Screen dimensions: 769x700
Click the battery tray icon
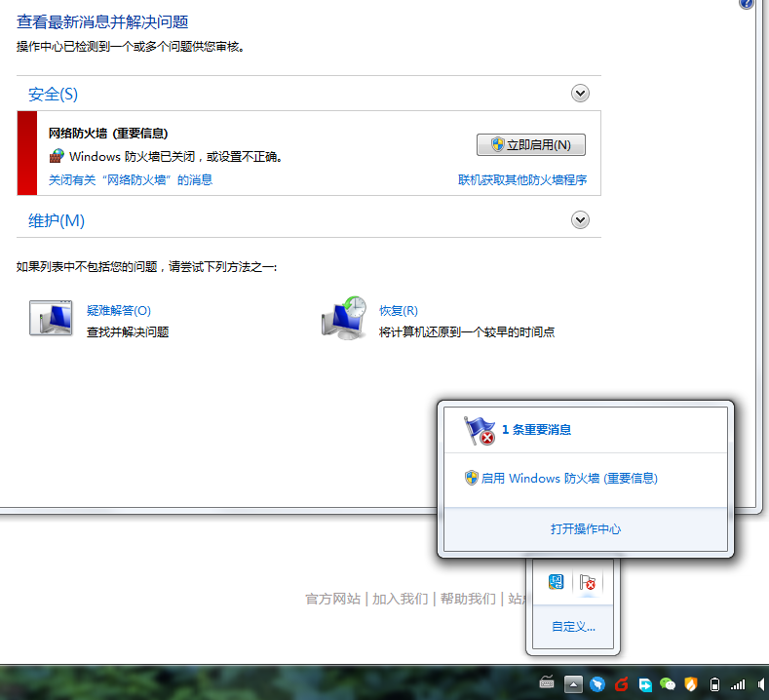click(715, 683)
